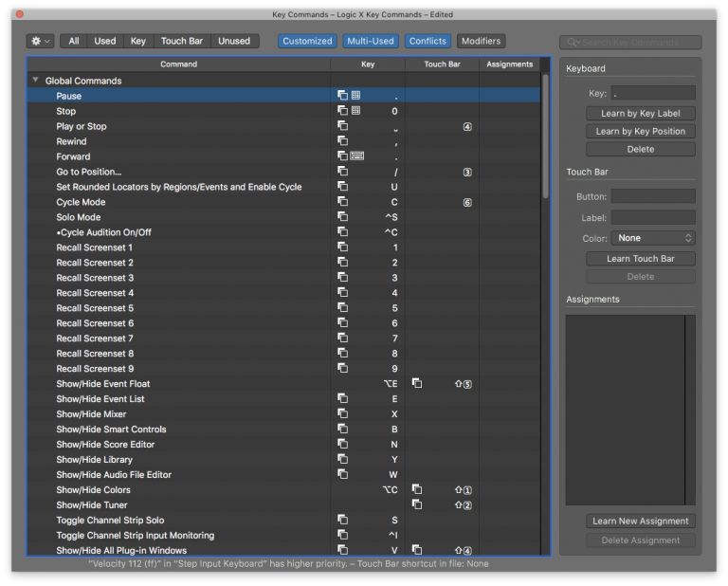
Task: Select Show/Hide Audio File Editor row
Action: [x=283, y=474]
